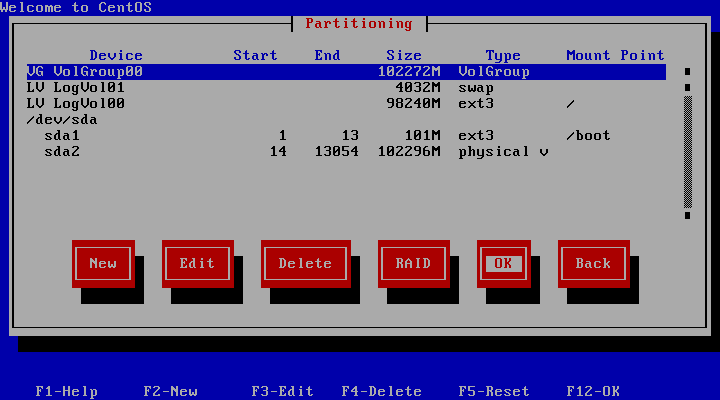Screen dimensions: 720x400
Task: Select the sda2 physical volume partition
Action: tap(345, 152)
